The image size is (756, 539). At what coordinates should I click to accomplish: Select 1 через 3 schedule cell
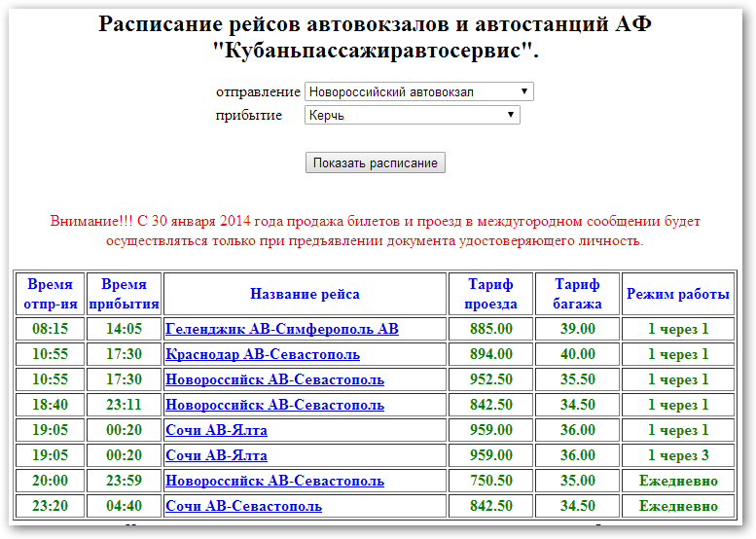click(678, 455)
